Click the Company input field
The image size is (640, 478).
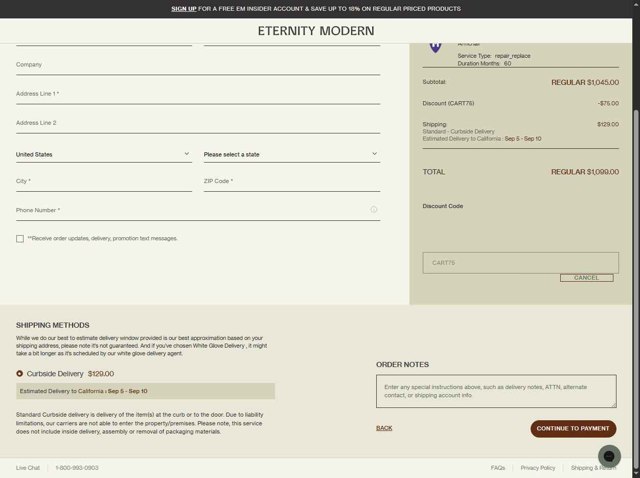pyautogui.click(x=198, y=65)
